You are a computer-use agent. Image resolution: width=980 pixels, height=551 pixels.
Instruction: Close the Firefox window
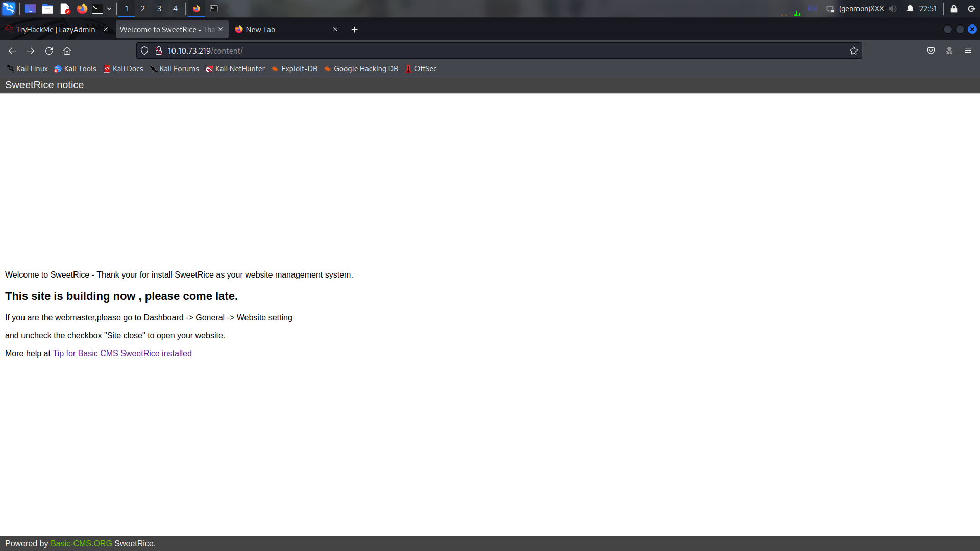coord(972,30)
